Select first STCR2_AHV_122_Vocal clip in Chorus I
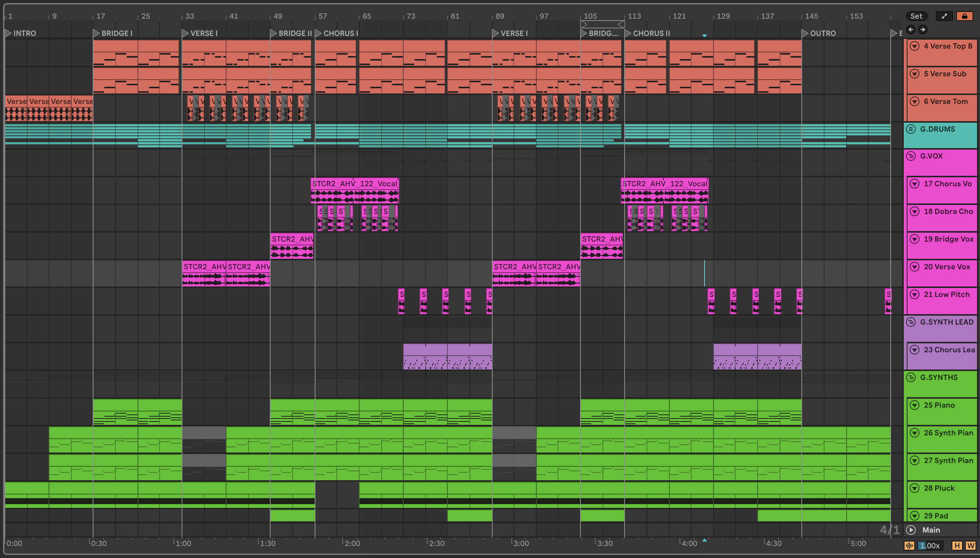 click(355, 190)
